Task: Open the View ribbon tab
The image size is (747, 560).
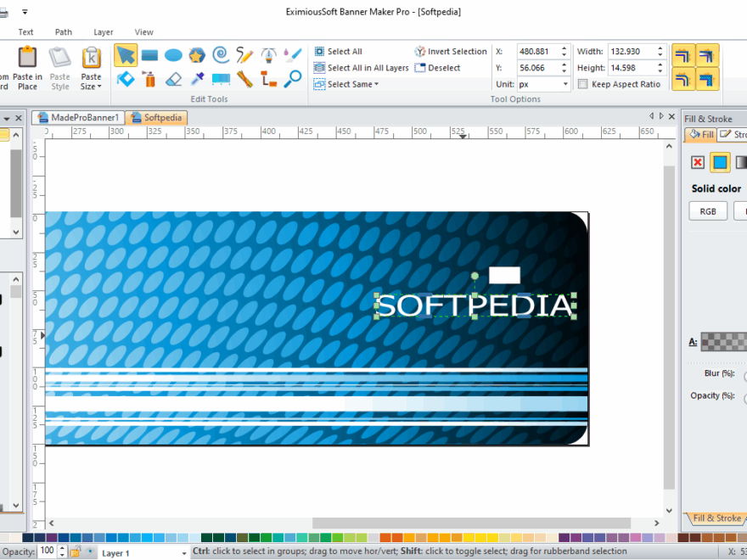Action: (x=143, y=32)
